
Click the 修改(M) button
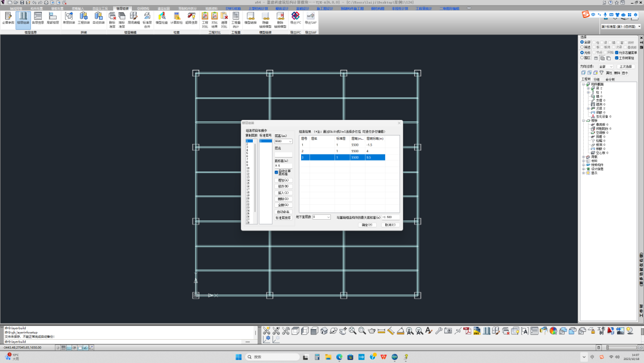click(283, 186)
